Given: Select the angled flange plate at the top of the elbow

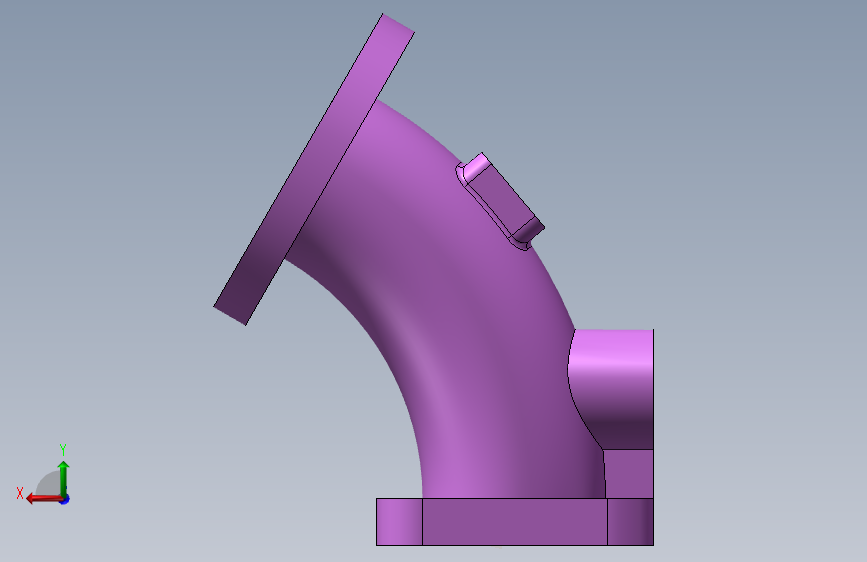Looking at the screenshot, I should (314, 169).
